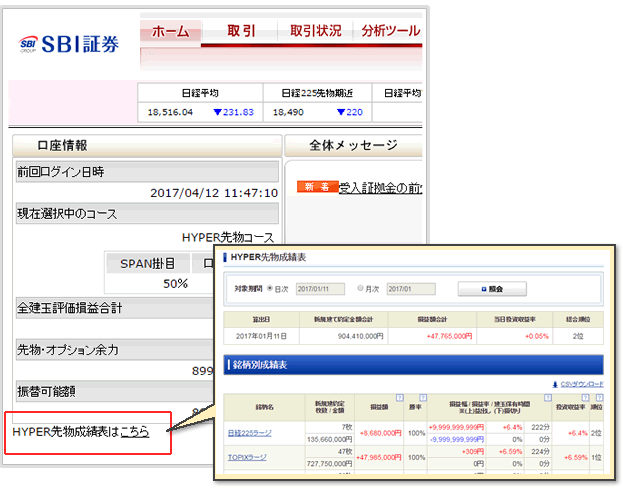
Task: Click the CSV download arrow icon
Action: (x=555, y=384)
